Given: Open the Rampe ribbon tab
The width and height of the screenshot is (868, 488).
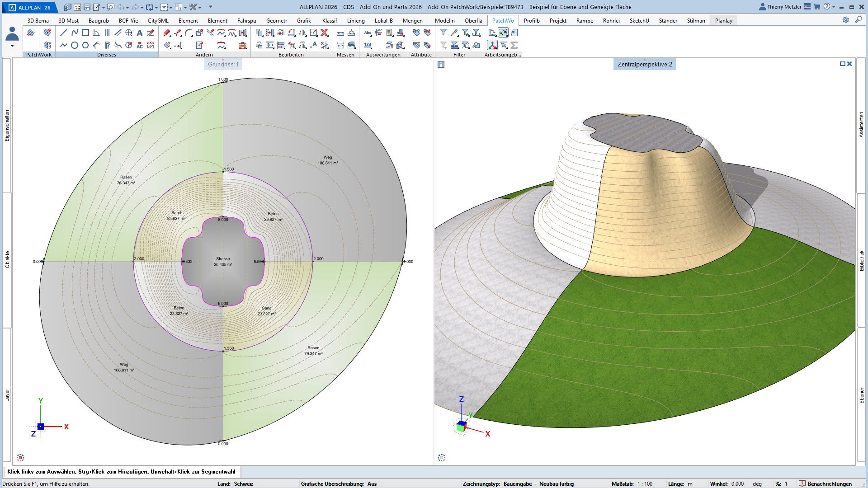Looking at the screenshot, I should tap(585, 20).
